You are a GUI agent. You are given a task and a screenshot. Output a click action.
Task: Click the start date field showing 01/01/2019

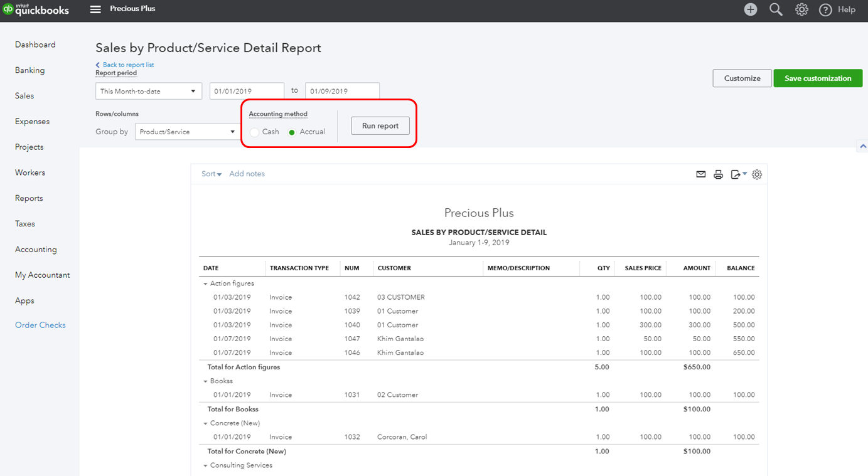[x=247, y=90]
